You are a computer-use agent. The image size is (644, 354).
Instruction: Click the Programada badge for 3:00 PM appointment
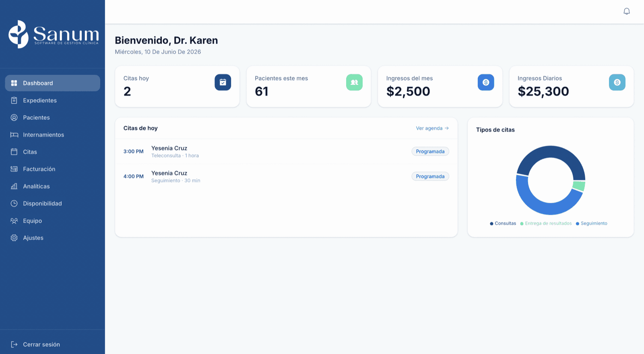[430, 152]
